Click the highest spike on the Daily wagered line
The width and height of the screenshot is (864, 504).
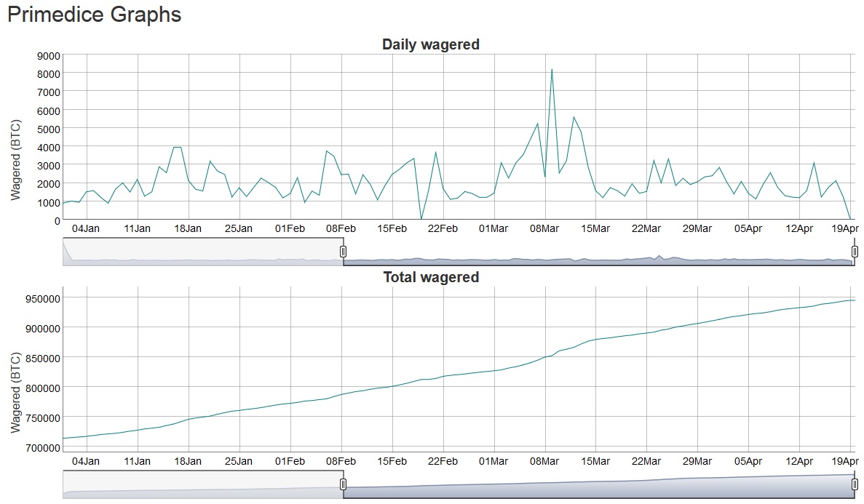click(x=552, y=70)
